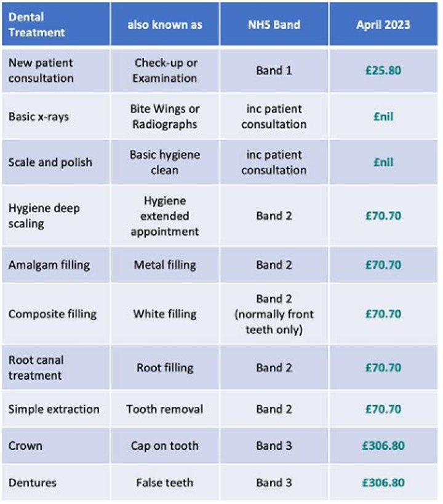Select the "Metal filling" cell

coord(165,265)
